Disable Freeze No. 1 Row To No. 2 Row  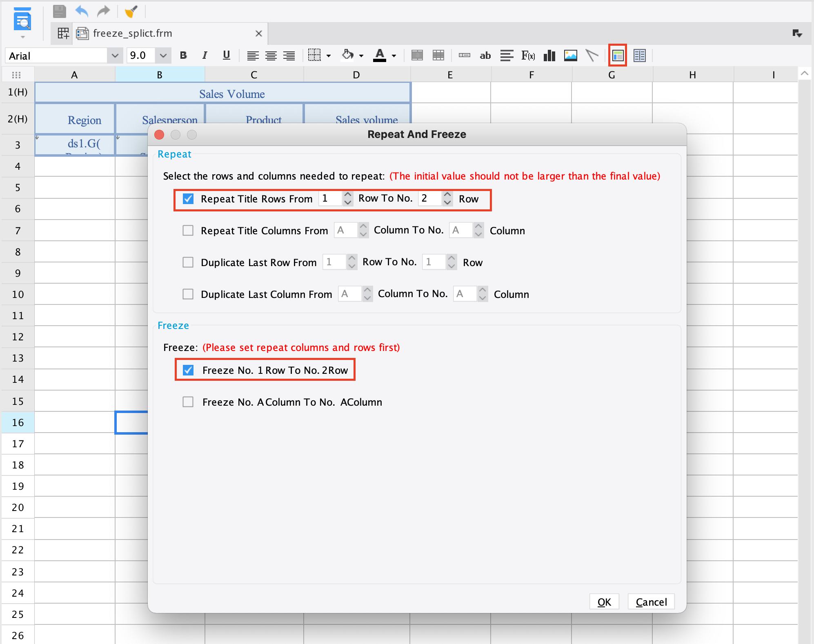(188, 370)
